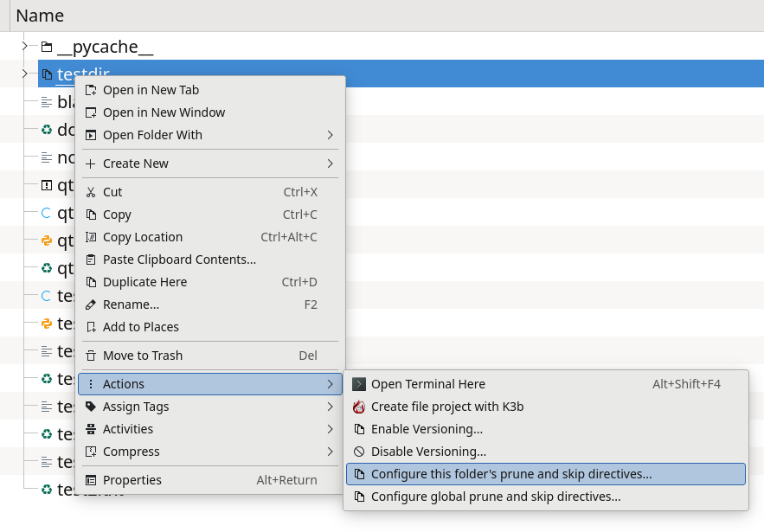Open the Open Folder With submenu arrow
The height and width of the screenshot is (532, 764).
[x=331, y=135]
